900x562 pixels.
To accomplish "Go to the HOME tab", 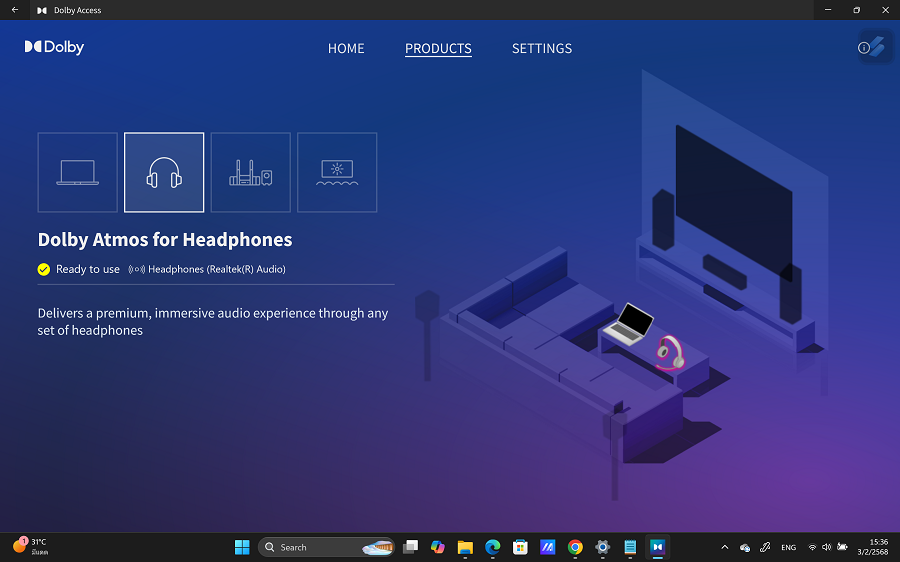I will [x=346, y=48].
